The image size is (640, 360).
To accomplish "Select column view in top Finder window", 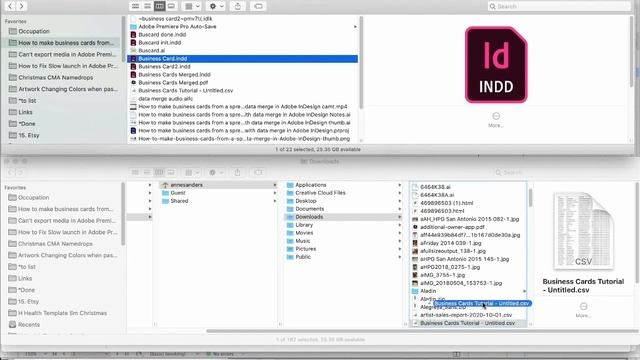I will (x=160, y=6).
